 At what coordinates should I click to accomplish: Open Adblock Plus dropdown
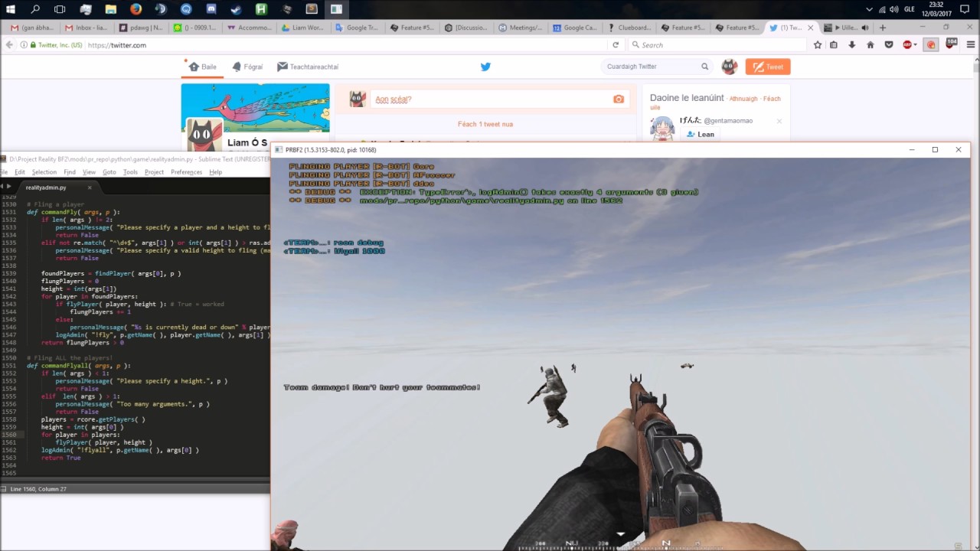(916, 45)
